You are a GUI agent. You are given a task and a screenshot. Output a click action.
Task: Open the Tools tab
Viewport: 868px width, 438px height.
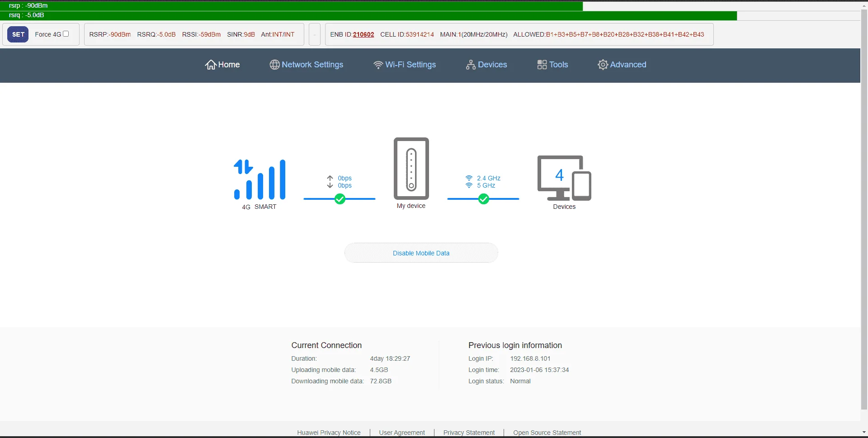pyautogui.click(x=558, y=65)
